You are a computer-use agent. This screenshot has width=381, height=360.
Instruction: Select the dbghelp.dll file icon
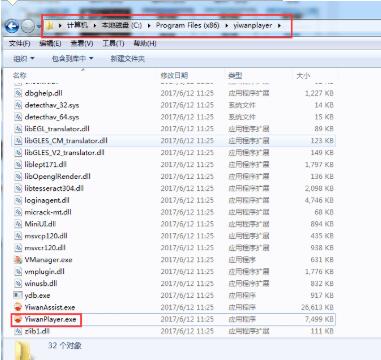point(18,93)
